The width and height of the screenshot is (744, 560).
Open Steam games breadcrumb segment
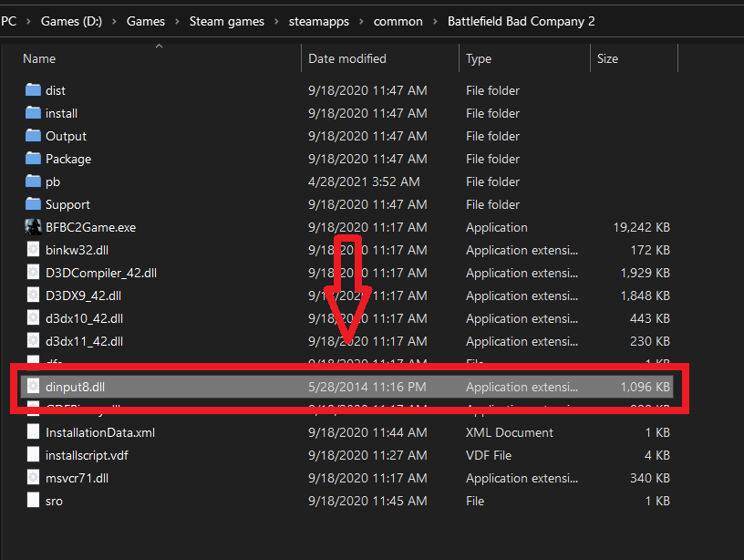click(227, 21)
